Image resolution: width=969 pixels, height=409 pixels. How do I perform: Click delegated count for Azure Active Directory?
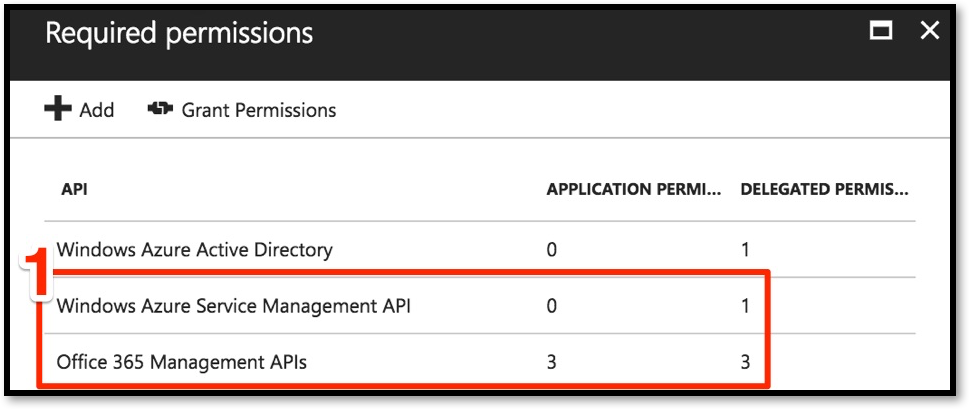[x=745, y=250]
